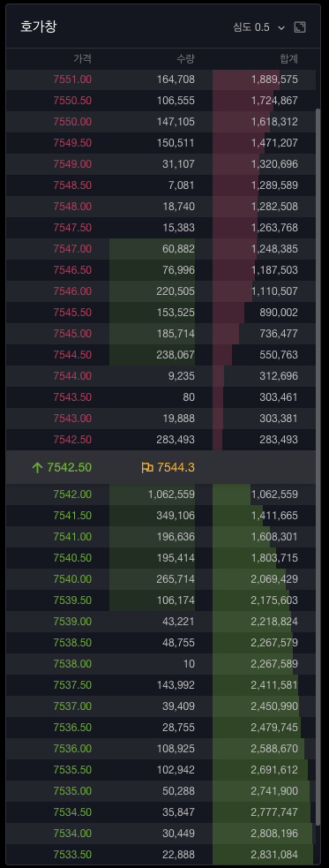Open the 심도 0.5 depth dropdown
Viewport: 329px width, 868px height.
258,27
